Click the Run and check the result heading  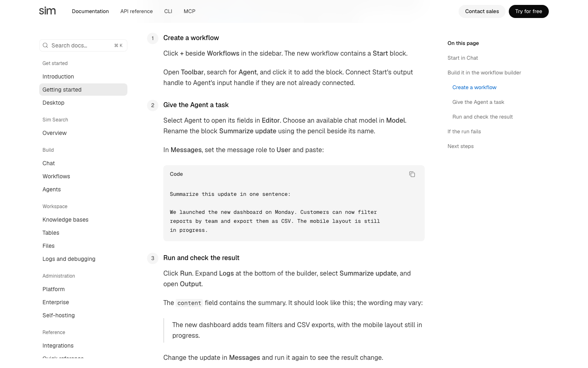201,258
